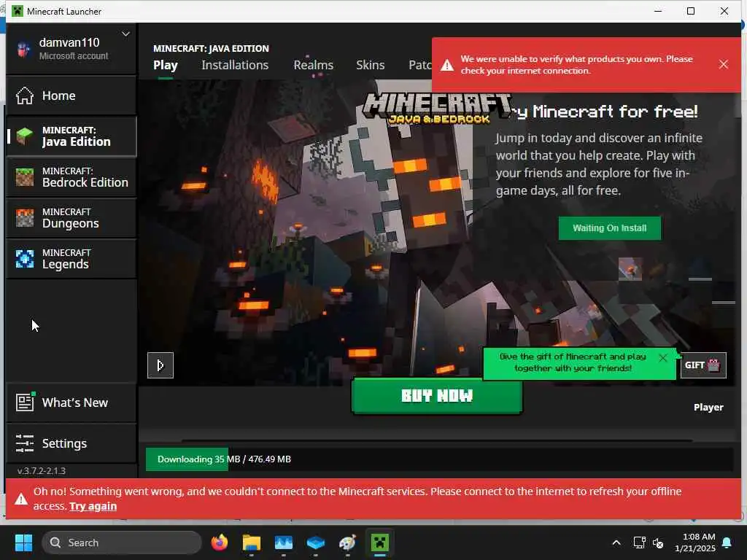
Task: Switch to the Realms tab
Action: click(x=313, y=65)
